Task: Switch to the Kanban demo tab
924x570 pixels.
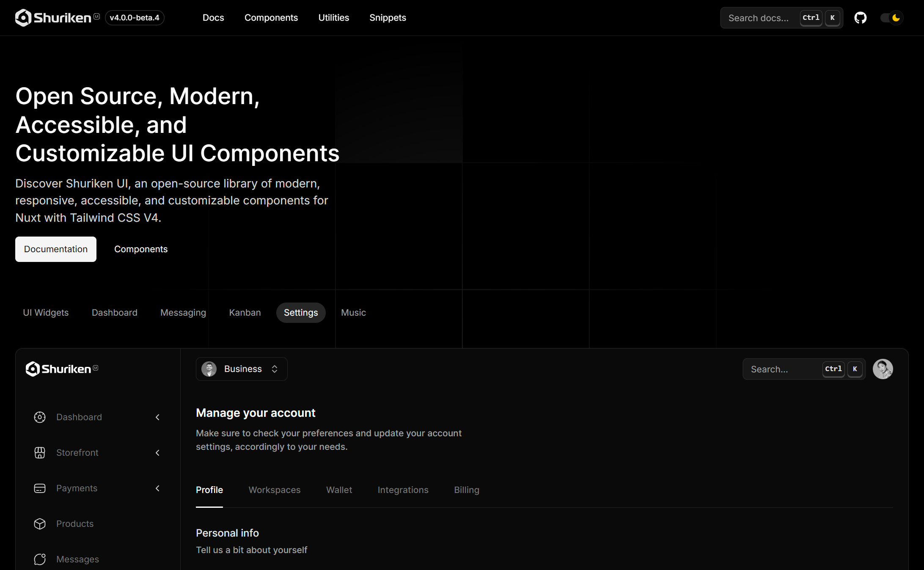Action: point(245,313)
